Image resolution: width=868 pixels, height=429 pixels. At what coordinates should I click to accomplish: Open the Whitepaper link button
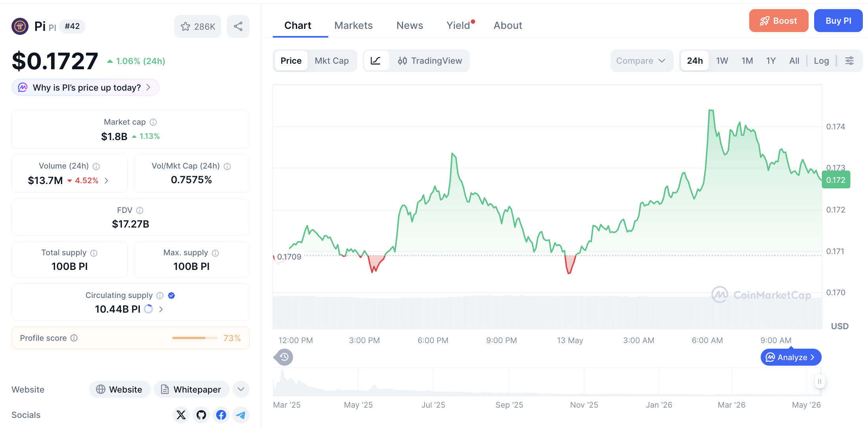(x=191, y=389)
